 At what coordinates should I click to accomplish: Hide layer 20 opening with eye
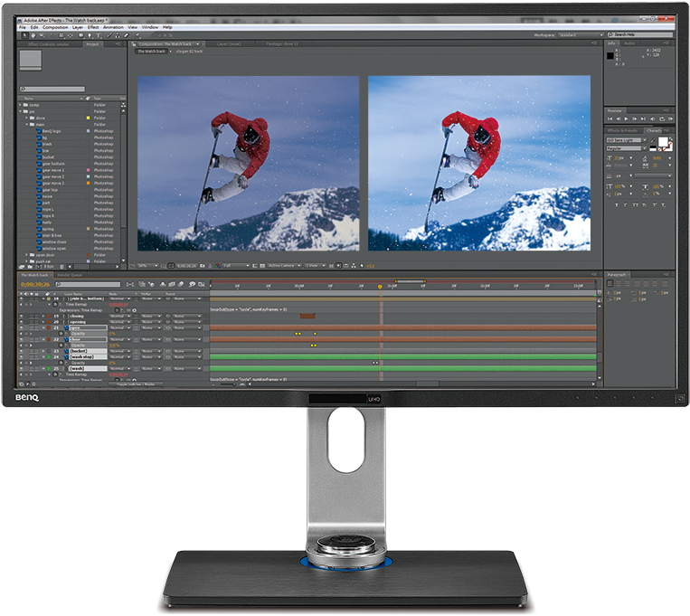click(x=21, y=322)
